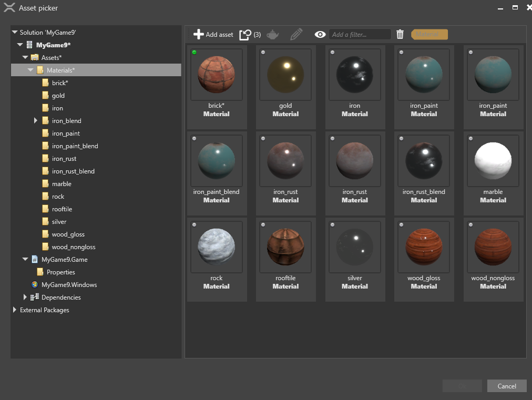This screenshot has height=400, width=532.
Task: Click the Cancel button
Action: coord(506,385)
